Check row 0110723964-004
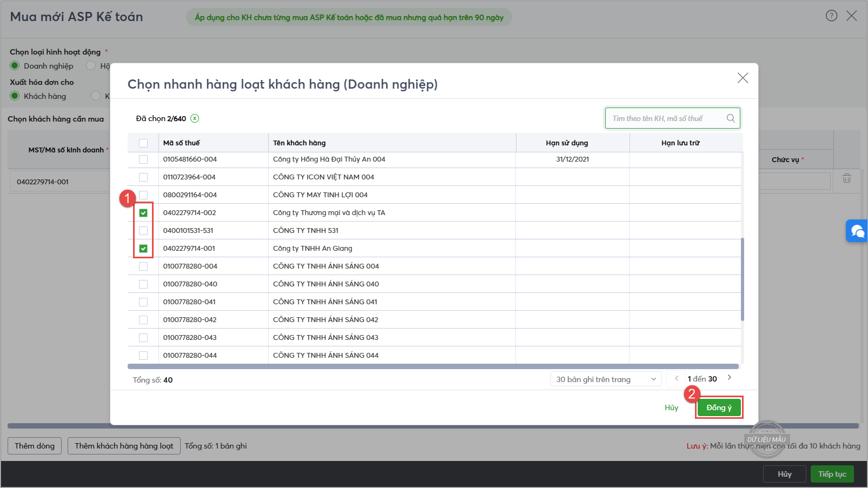This screenshot has width=868, height=488. point(143,177)
